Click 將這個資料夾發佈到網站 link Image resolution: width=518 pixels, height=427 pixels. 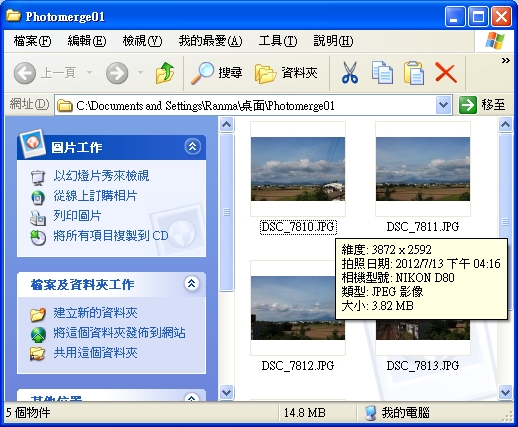[119, 333]
